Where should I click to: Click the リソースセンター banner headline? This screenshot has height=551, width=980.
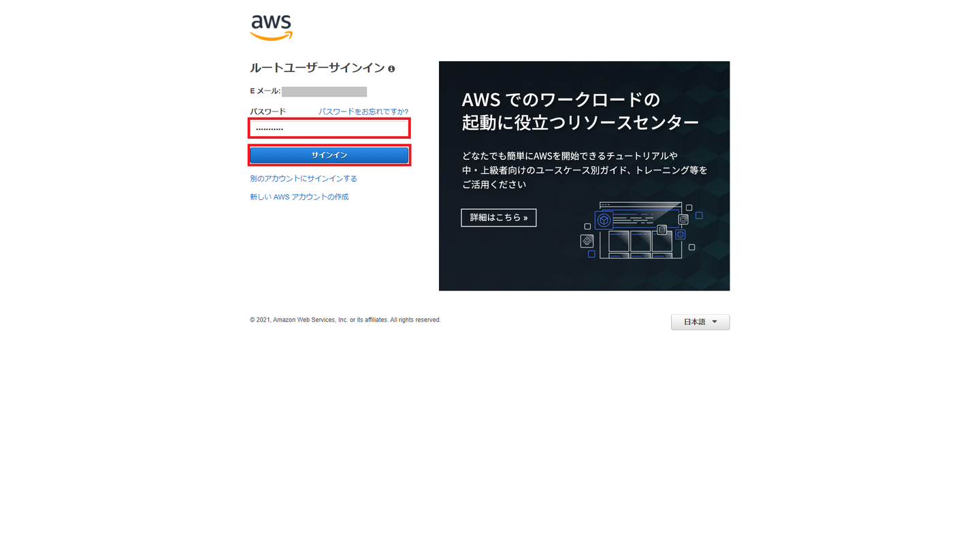[x=581, y=111]
